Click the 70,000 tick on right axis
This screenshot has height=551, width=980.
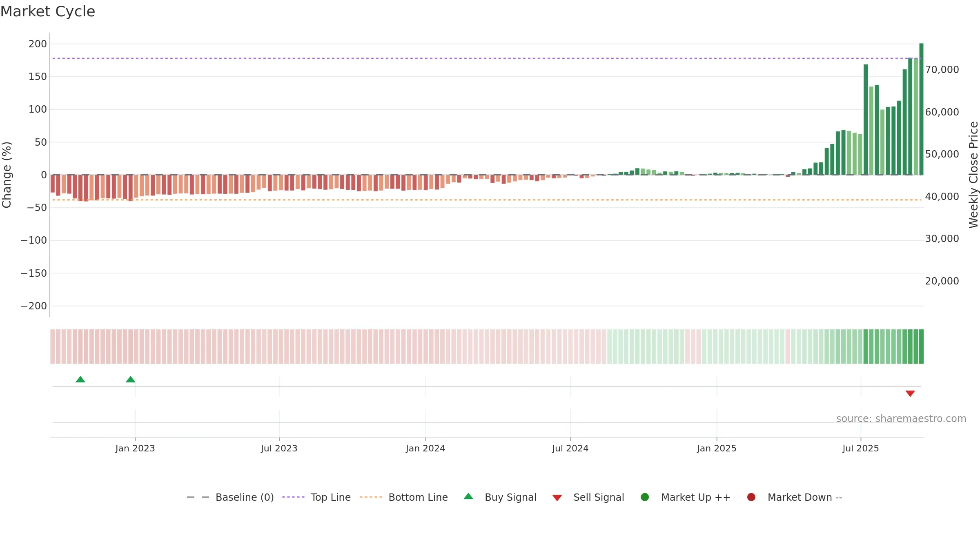click(942, 70)
